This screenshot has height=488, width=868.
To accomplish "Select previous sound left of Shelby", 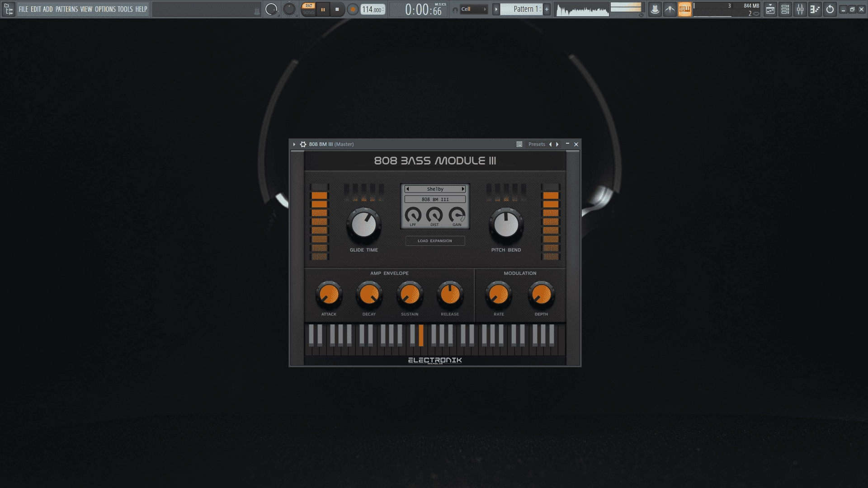I will 407,189.
